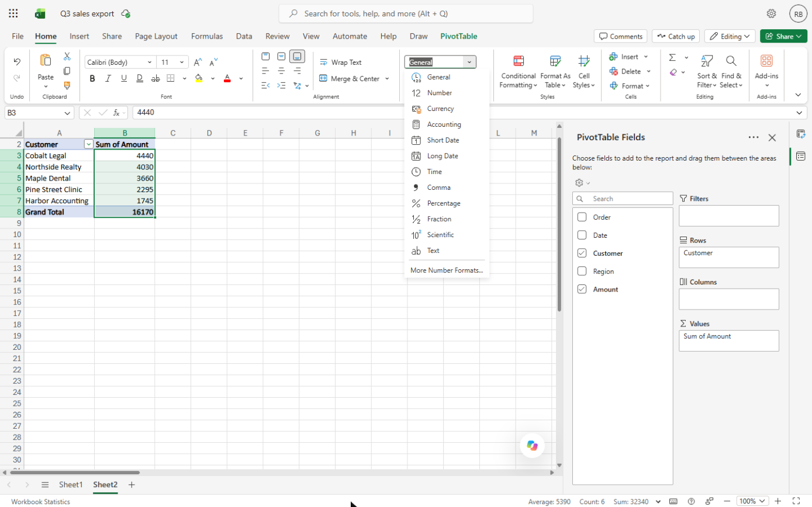Click the Borders grid icon

[171, 78]
